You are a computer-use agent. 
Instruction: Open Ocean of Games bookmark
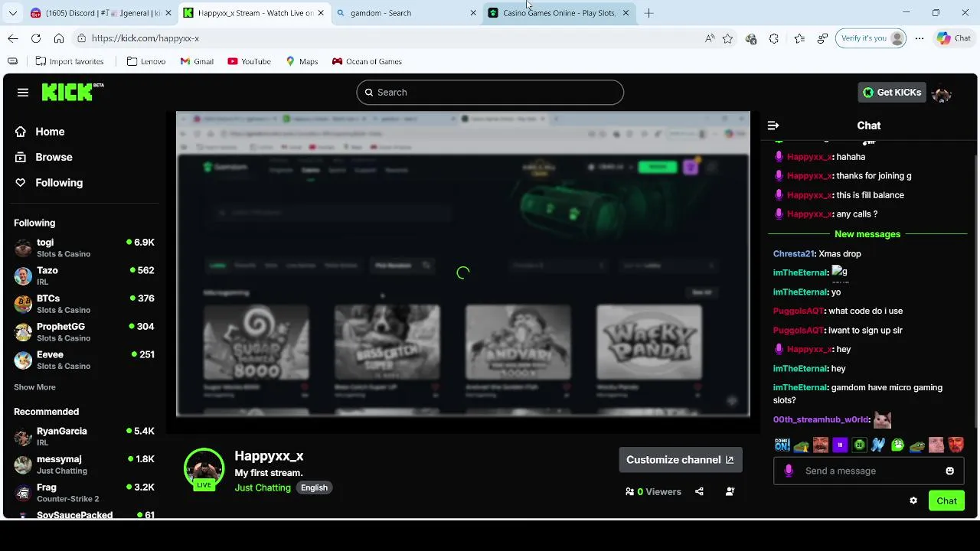pyautogui.click(x=367, y=61)
